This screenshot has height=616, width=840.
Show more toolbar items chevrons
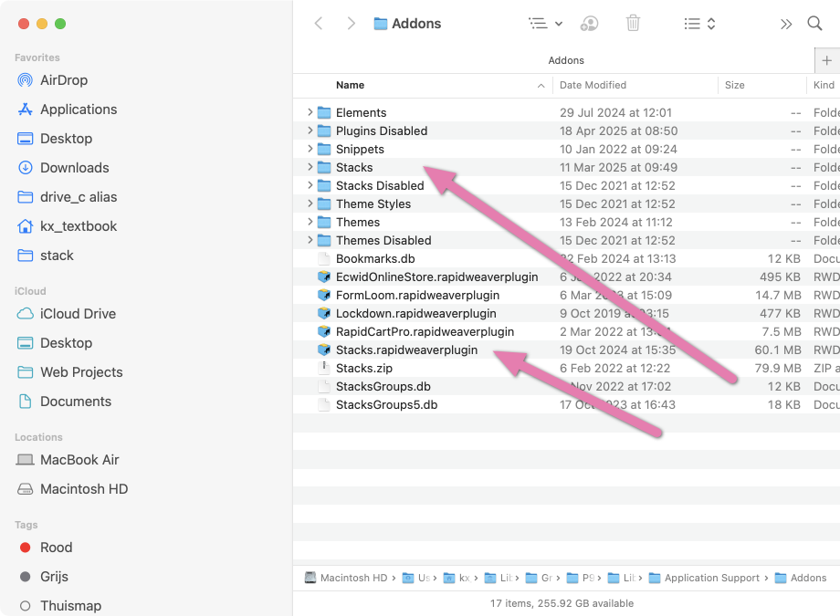[786, 24]
